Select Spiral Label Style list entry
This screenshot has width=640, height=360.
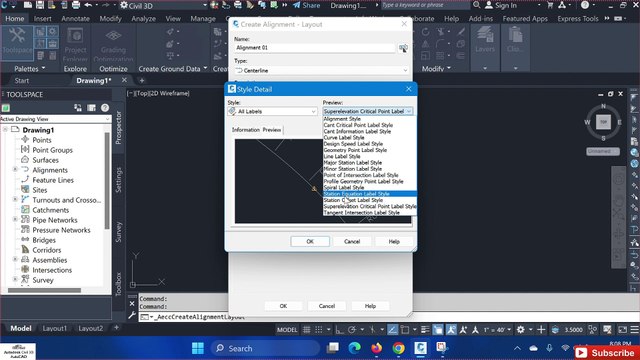pyautogui.click(x=369, y=187)
